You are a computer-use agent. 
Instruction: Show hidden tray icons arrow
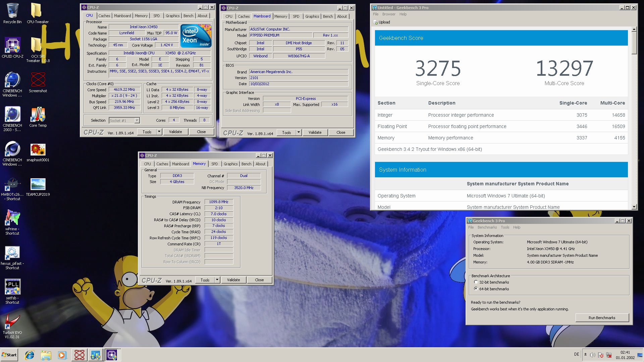click(x=585, y=355)
